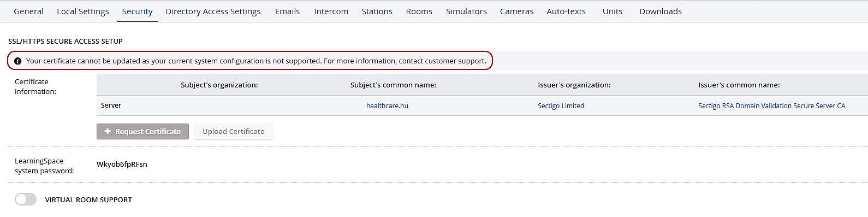
Task: Click the Sectigo RSA Domain Validation Secure Server CA link
Action: pos(771,106)
